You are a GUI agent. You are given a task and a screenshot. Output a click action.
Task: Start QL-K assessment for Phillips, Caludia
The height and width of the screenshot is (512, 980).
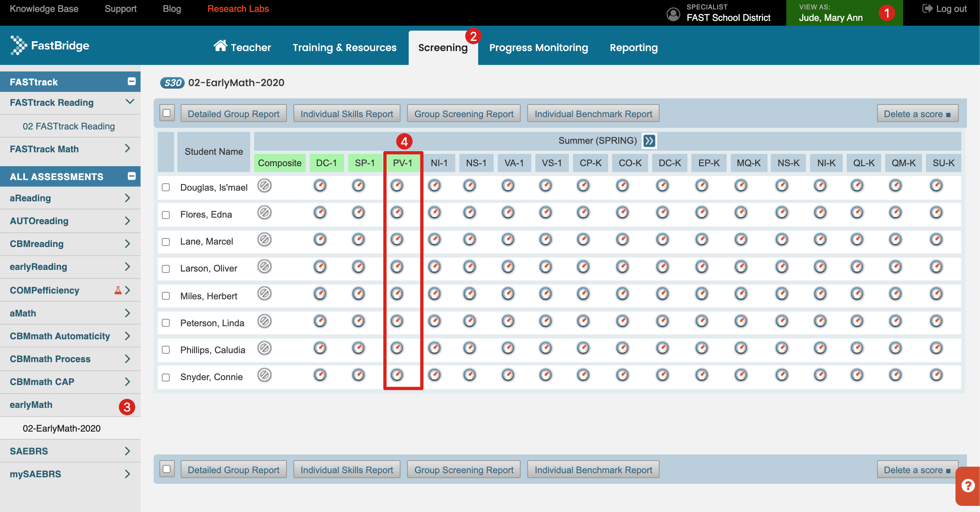pos(857,348)
